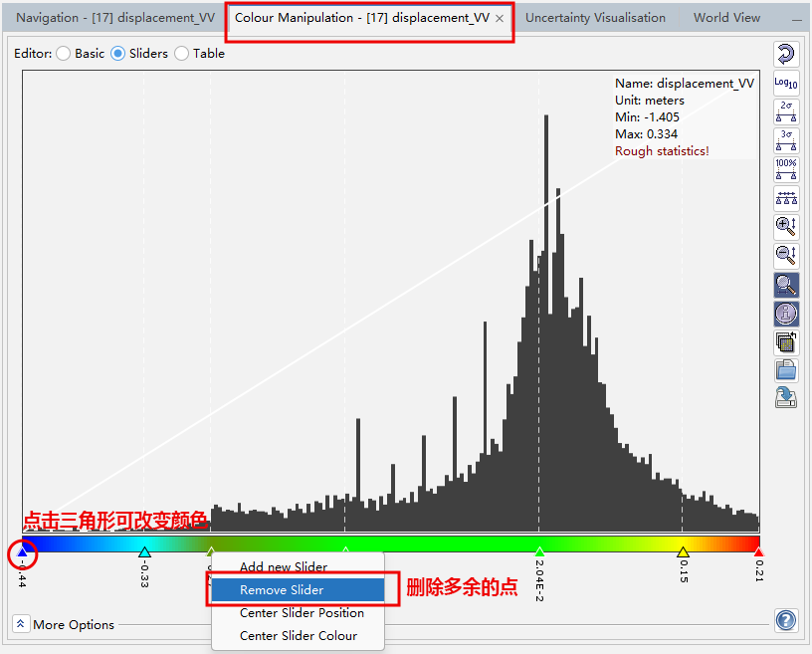Viewport: 812px width, 654px height.
Task: Click the red slider at 0.21
Action: tap(758, 551)
